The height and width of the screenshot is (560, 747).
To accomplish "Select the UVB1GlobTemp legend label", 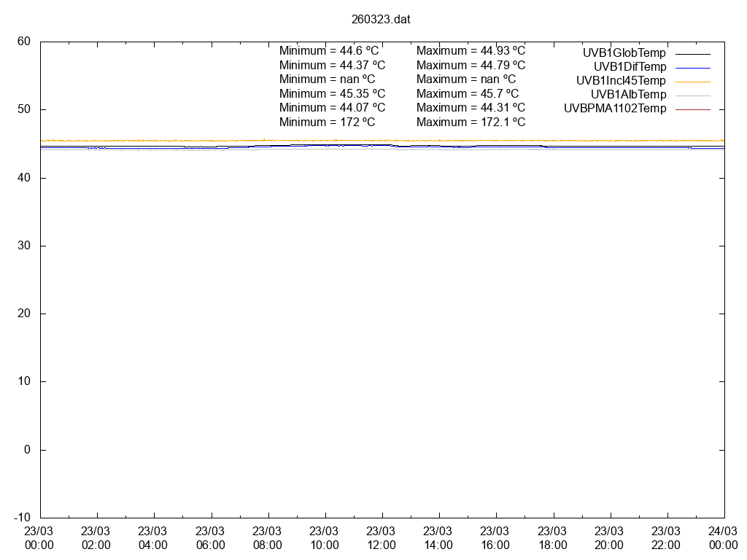I will click(624, 53).
